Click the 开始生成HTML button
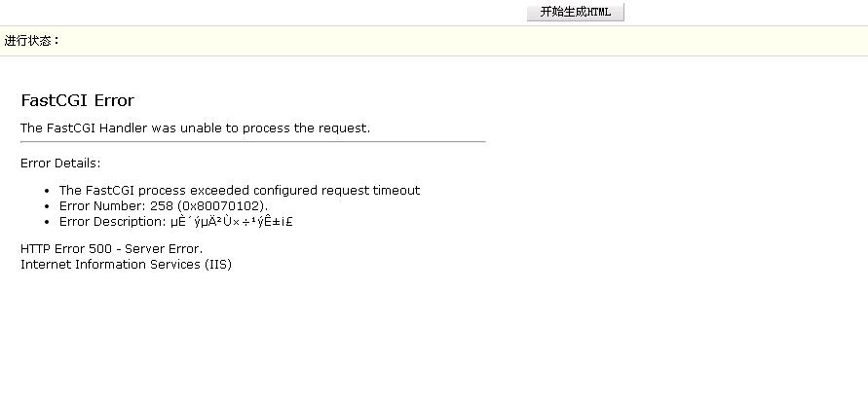The width and height of the screenshot is (868, 401). click(x=575, y=12)
